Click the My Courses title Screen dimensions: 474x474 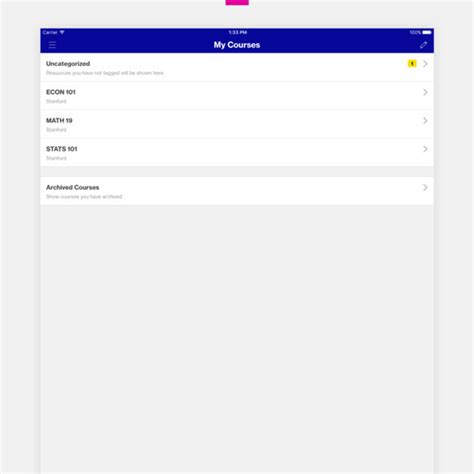click(237, 45)
